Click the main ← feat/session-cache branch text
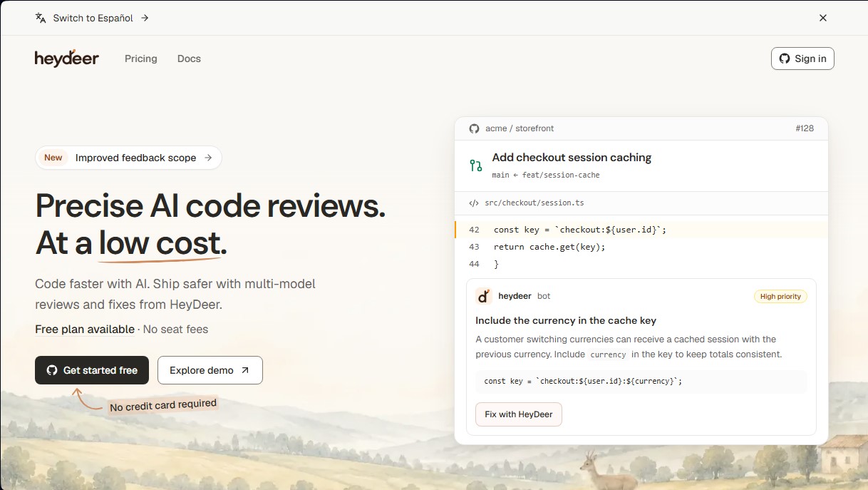Screen dimensions: 868x490 [x=546, y=175]
